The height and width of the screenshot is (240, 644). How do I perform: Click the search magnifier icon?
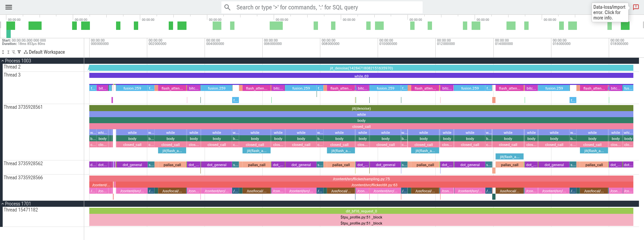pos(227,7)
